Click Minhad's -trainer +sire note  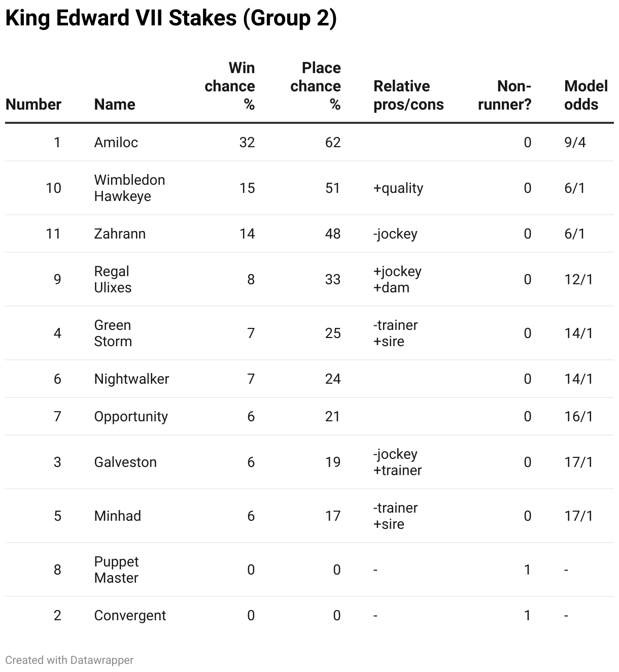coord(396,516)
